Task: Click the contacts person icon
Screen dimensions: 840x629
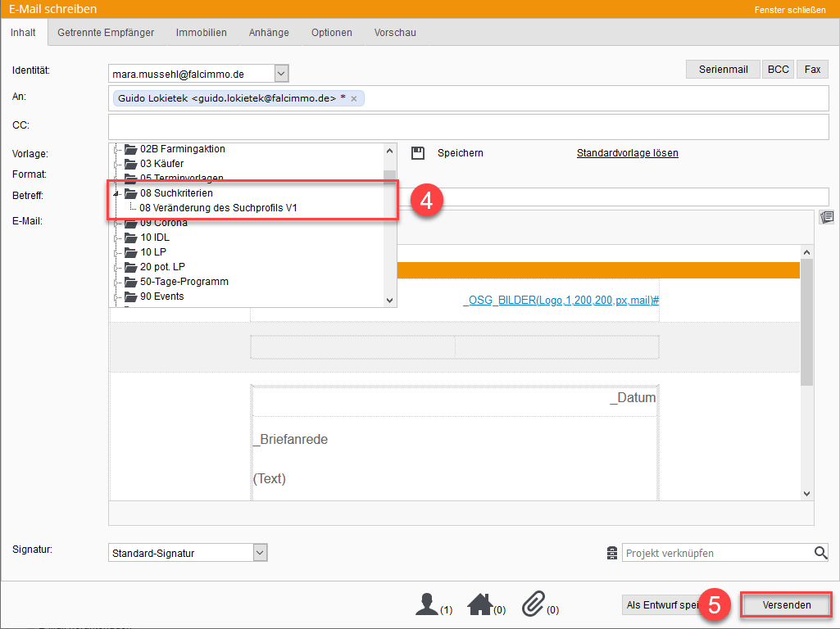Action: coord(426,605)
